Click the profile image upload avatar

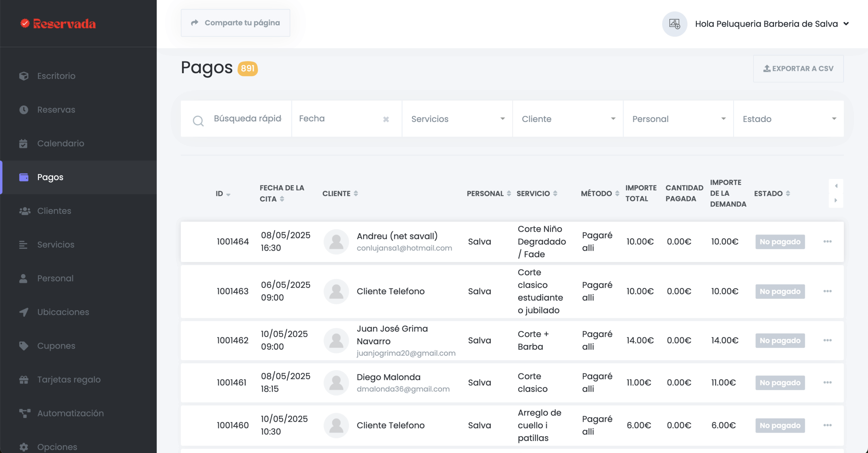click(x=674, y=24)
